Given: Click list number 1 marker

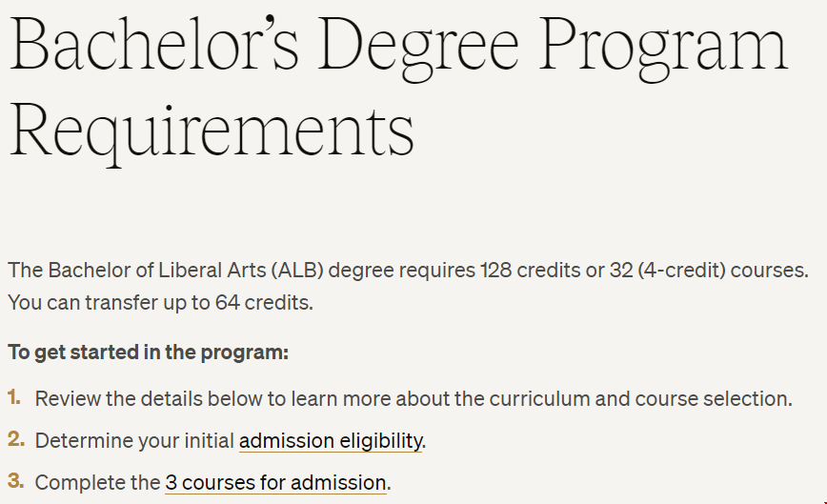Looking at the screenshot, I should 14,397.
